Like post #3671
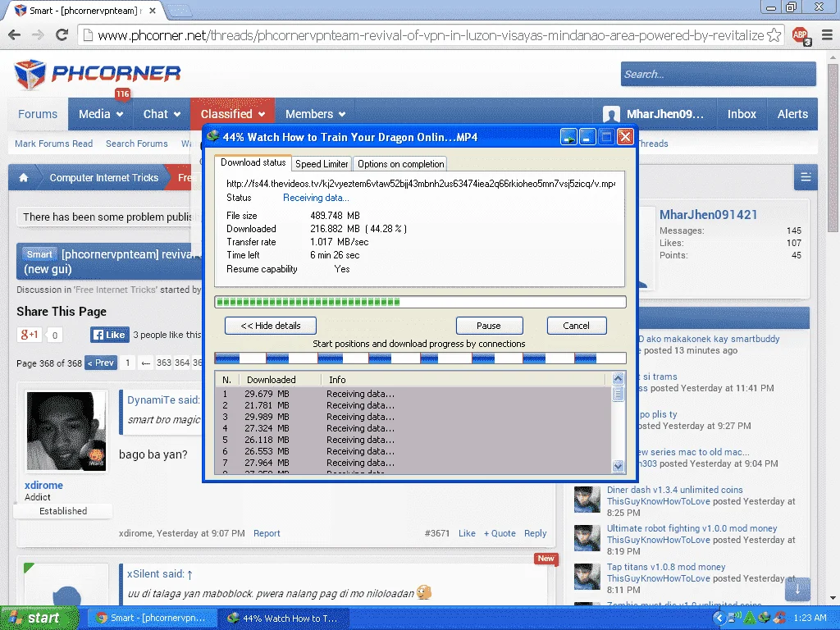 (467, 533)
